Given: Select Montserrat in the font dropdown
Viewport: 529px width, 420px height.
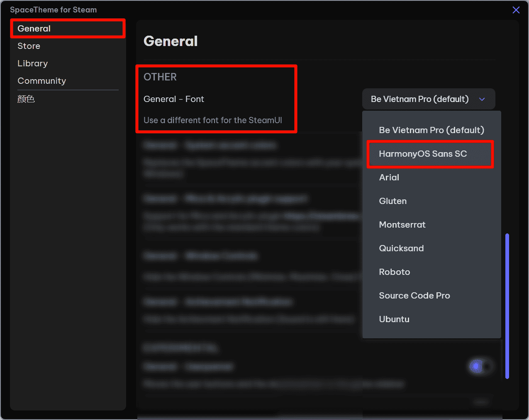Looking at the screenshot, I should (402, 225).
